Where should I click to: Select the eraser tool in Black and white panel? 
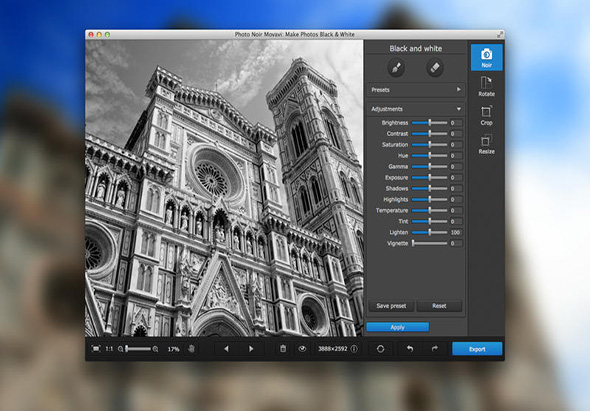click(x=435, y=68)
